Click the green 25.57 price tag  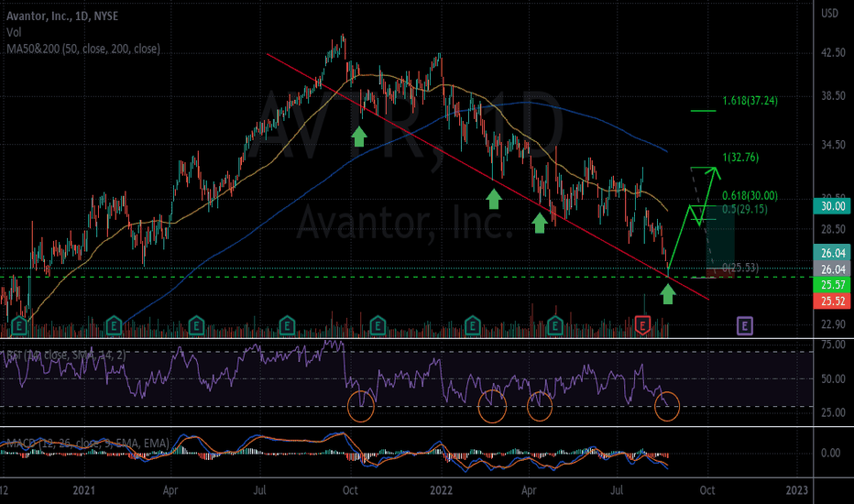832,284
